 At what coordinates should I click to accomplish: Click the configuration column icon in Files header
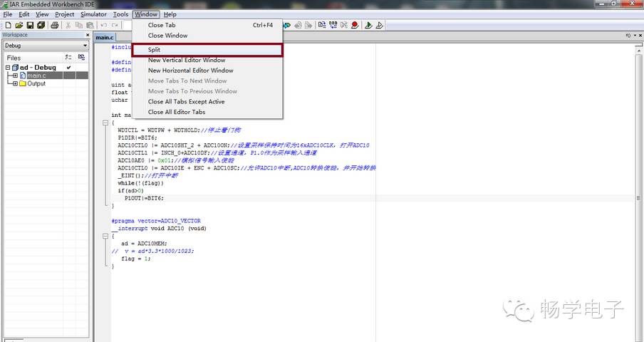[x=68, y=57]
